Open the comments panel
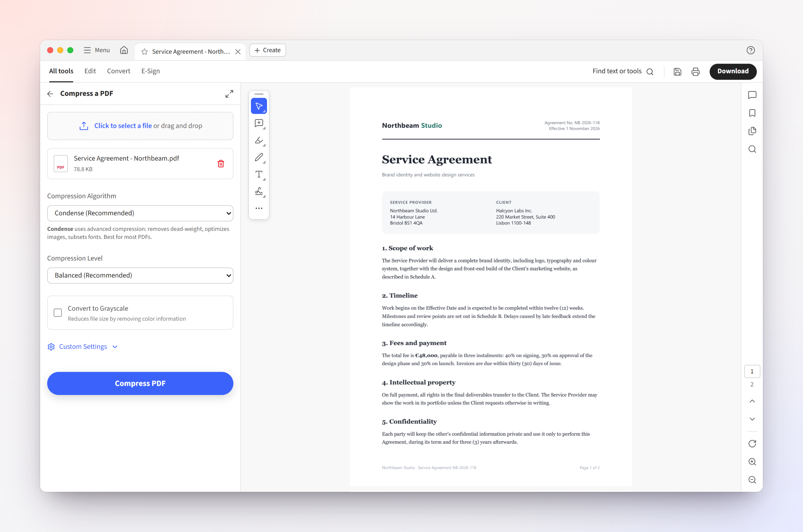 pos(752,95)
